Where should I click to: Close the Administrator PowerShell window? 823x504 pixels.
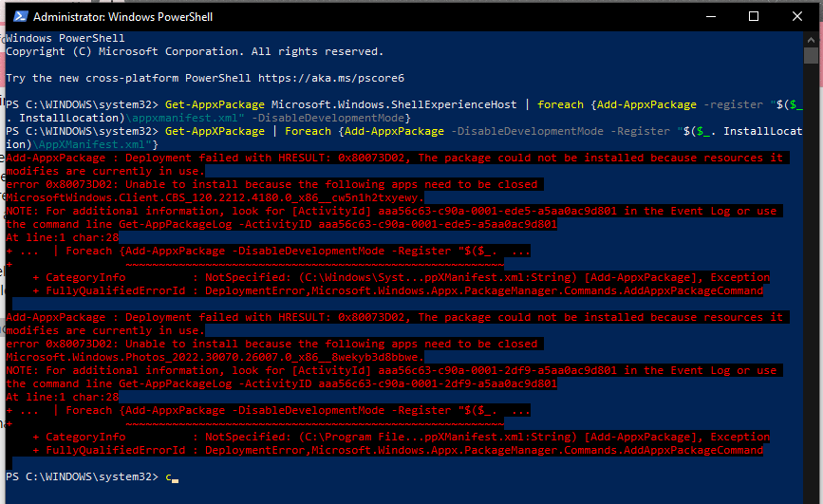pos(796,16)
